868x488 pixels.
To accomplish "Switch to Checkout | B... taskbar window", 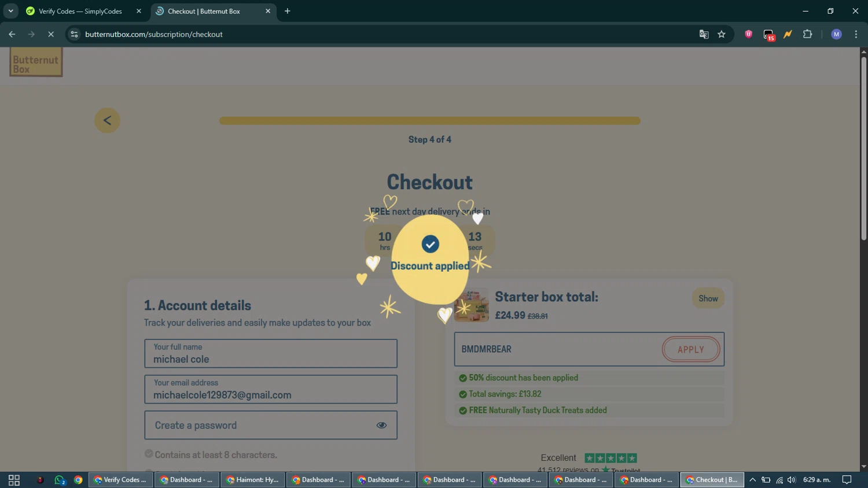I will pyautogui.click(x=712, y=480).
